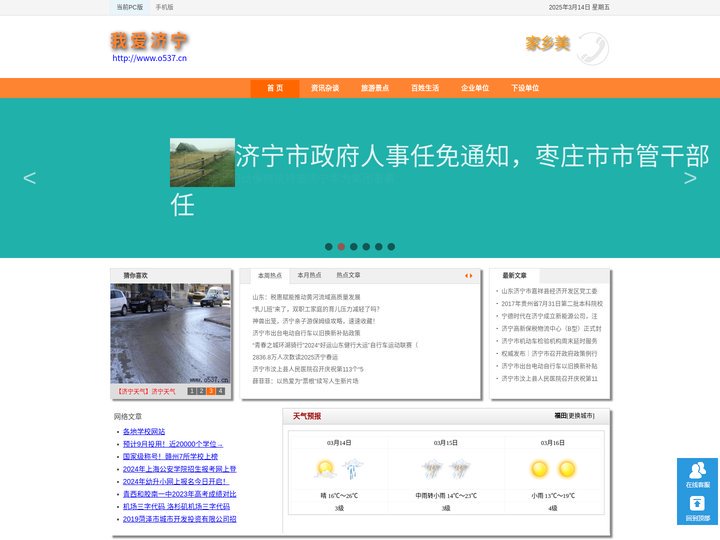Open 企业单位 navigation item
The image size is (720, 540).
point(475,88)
